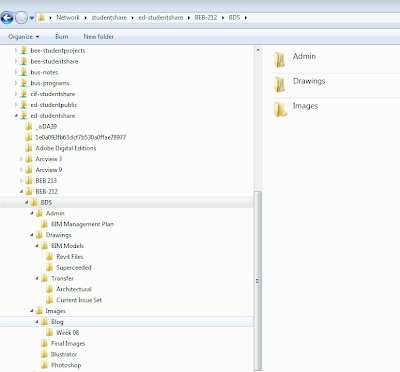Click the Burn toolbar button
The height and width of the screenshot is (372, 400).
[62, 37]
